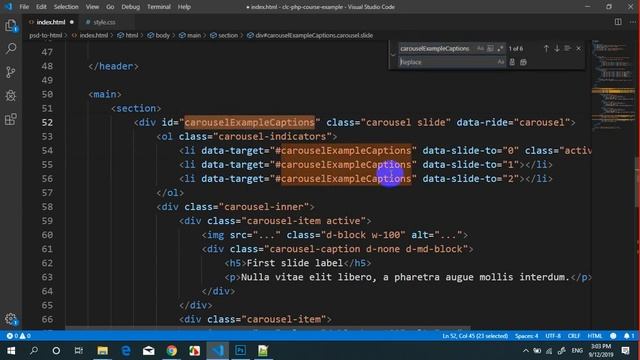Click HTML language mode in status bar
Image resolution: width=640 pixels, height=360 pixels.
[595, 336]
